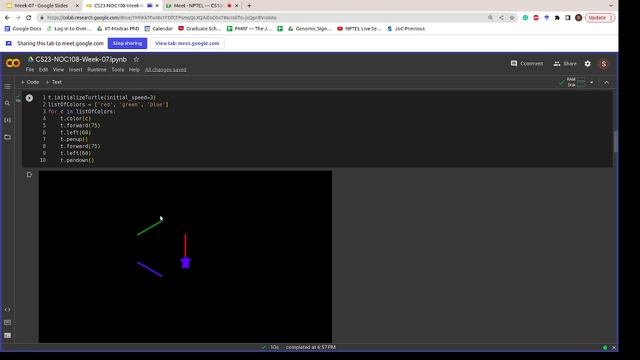This screenshot has height=360, width=640.
Task: Add a Text cell
Action: (x=53, y=82)
